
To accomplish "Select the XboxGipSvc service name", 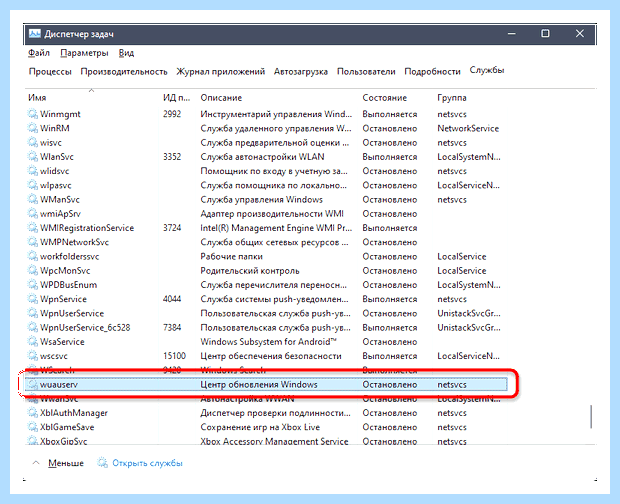I will 63,441.
